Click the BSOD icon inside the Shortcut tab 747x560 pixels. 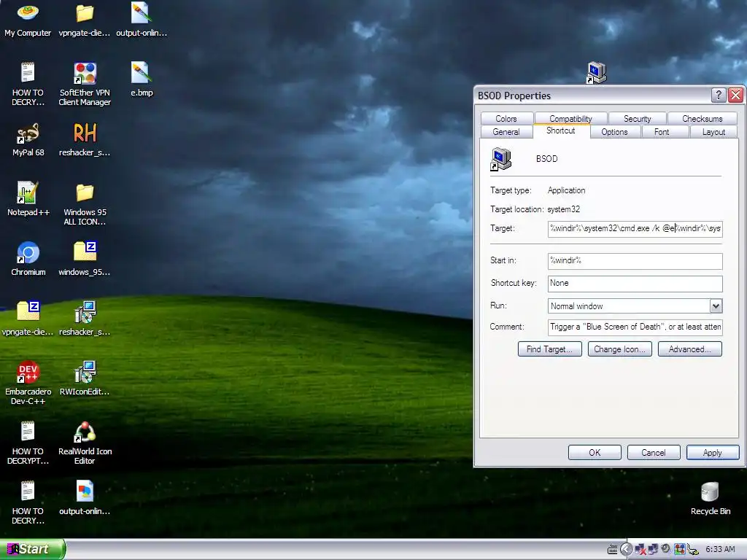[x=500, y=159]
